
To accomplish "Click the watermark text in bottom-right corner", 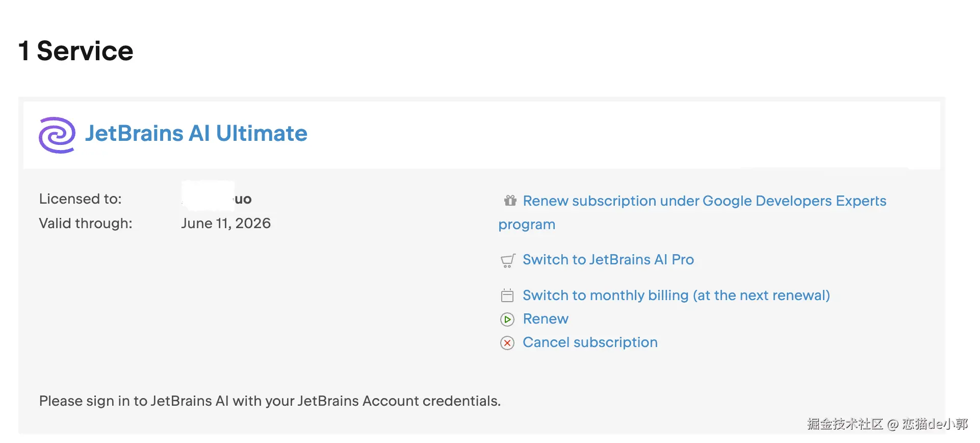I will point(887,424).
